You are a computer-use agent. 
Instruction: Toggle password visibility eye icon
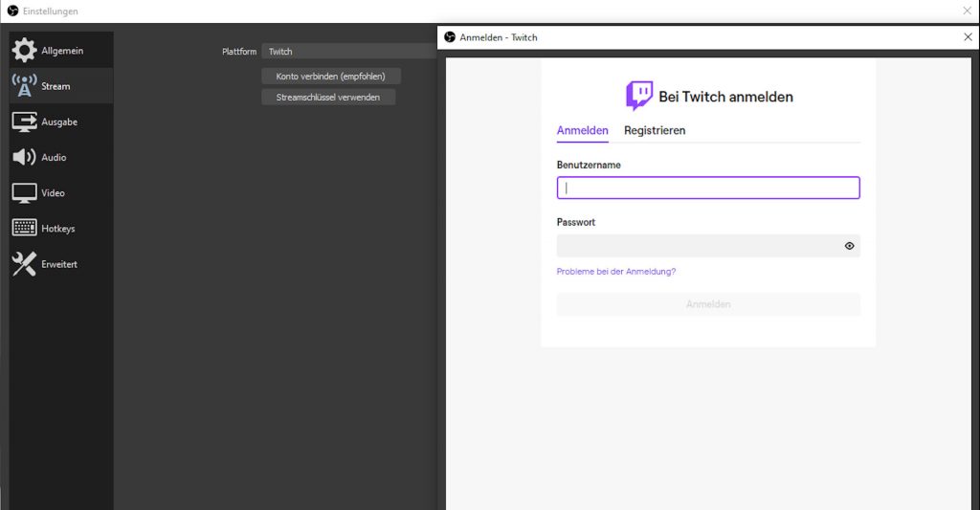click(850, 246)
